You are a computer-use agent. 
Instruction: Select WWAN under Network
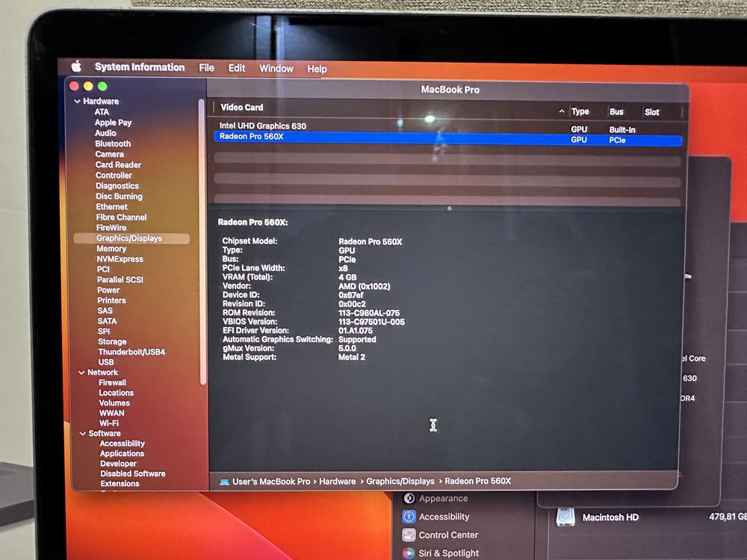111,414
